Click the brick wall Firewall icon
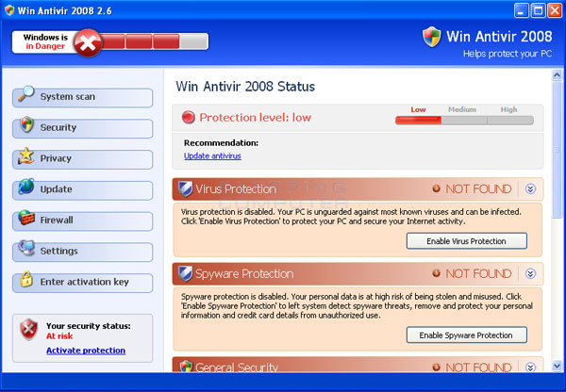Viewport: 566px width, 392px height. pyautogui.click(x=26, y=218)
